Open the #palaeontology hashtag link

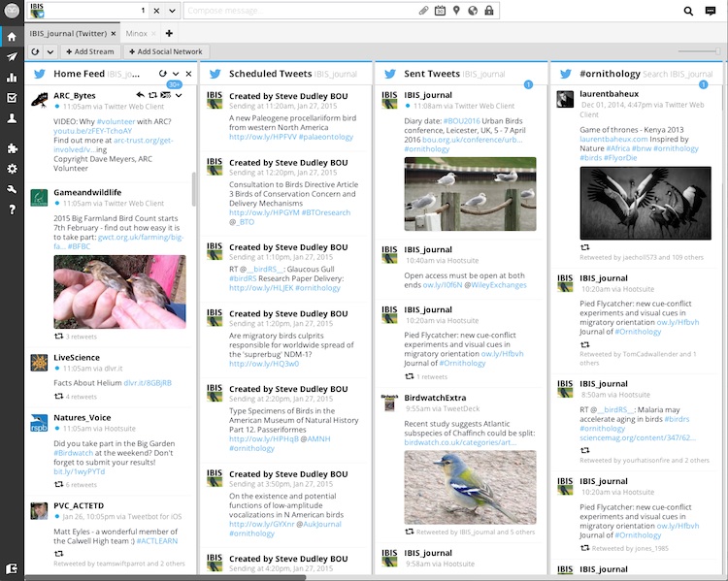tap(326, 137)
